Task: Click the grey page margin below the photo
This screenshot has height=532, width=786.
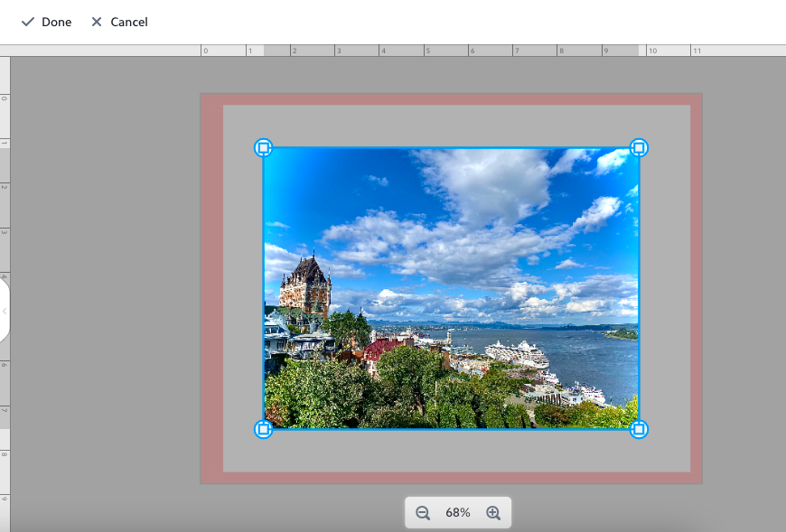Action: pyautogui.click(x=452, y=450)
